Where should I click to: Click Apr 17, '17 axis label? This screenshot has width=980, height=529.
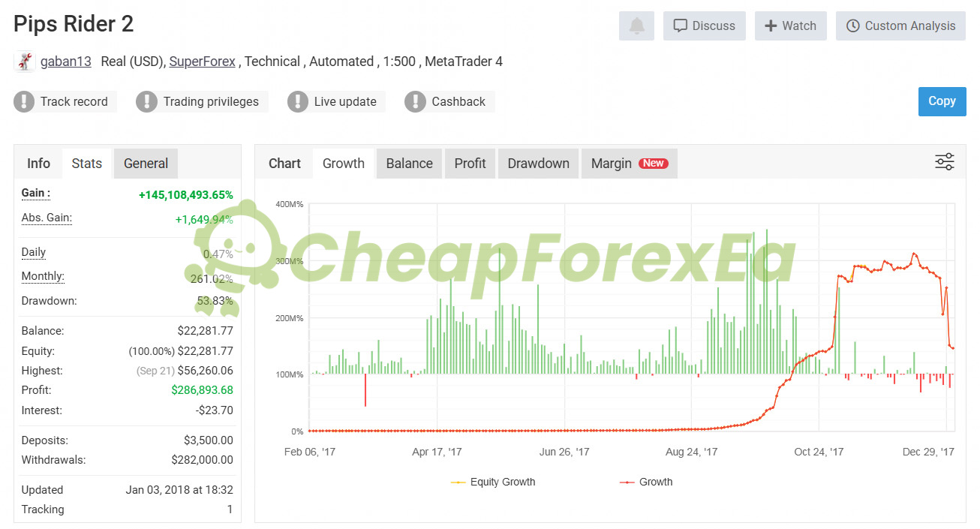[x=437, y=452]
